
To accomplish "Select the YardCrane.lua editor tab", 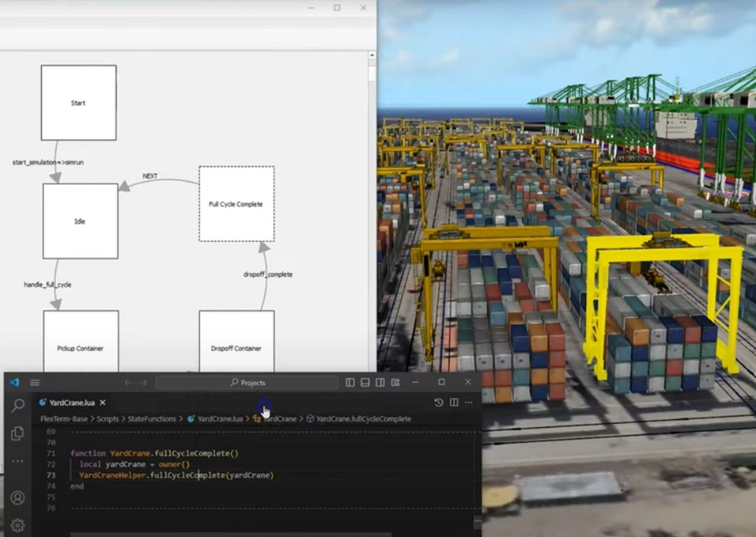I will 71,403.
